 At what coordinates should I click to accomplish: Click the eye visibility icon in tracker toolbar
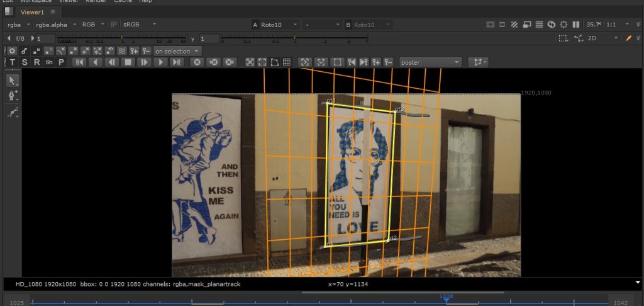[109, 52]
